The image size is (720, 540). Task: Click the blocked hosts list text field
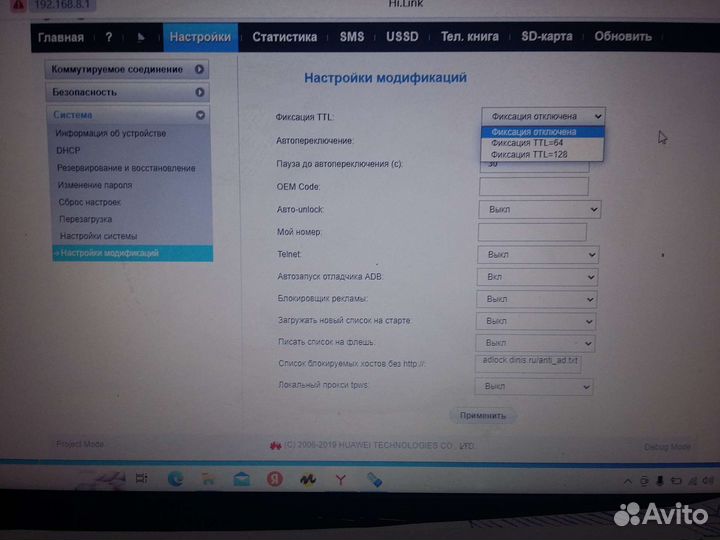pyautogui.click(x=528, y=364)
